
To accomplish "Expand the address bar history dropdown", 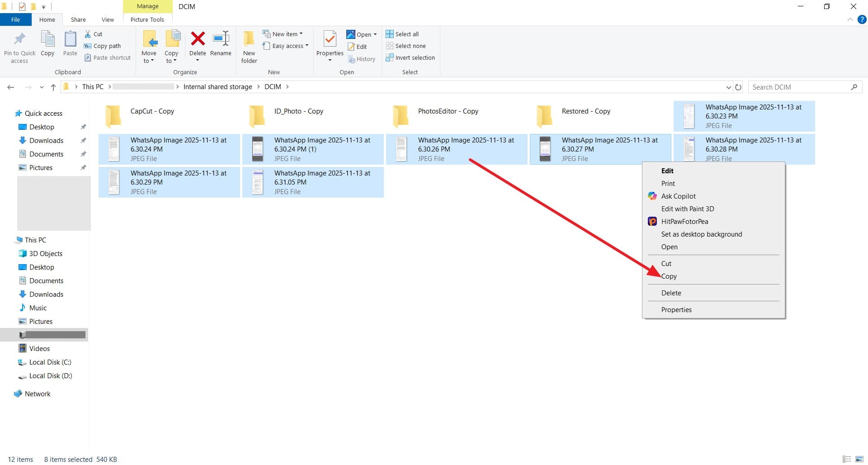I will (728, 87).
